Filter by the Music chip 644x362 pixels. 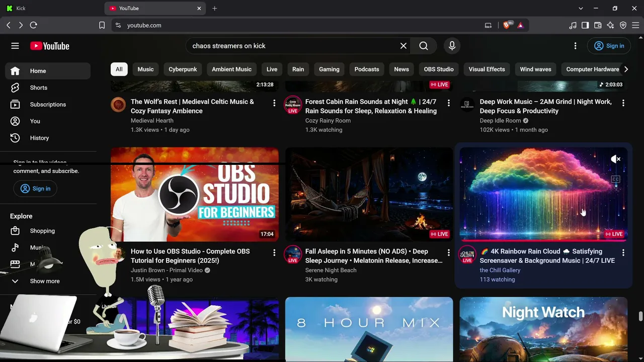(x=145, y=69)
